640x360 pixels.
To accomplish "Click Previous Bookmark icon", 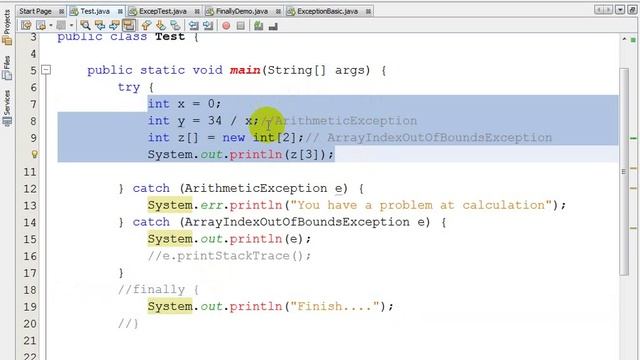I will (146, 26).
